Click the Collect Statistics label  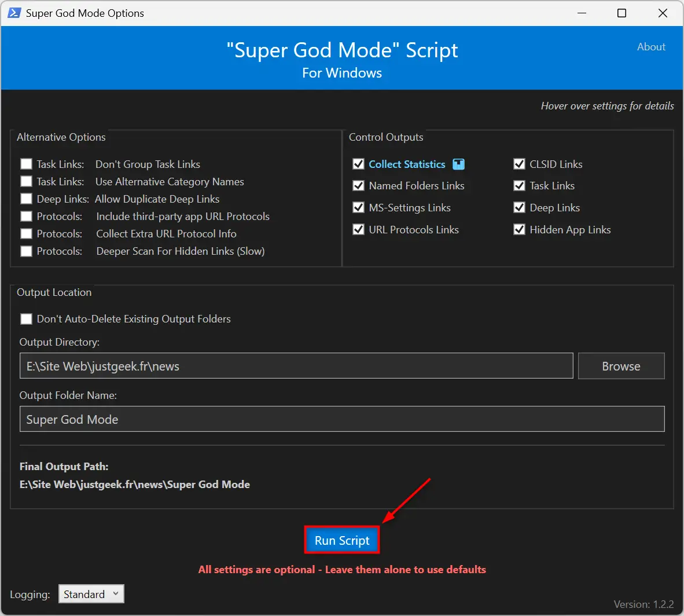407,164
